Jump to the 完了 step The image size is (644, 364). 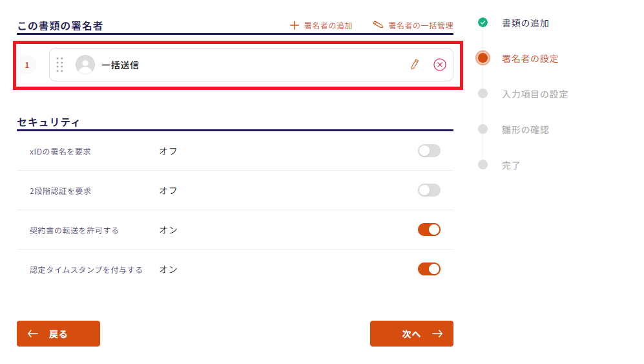click(511, 166)
